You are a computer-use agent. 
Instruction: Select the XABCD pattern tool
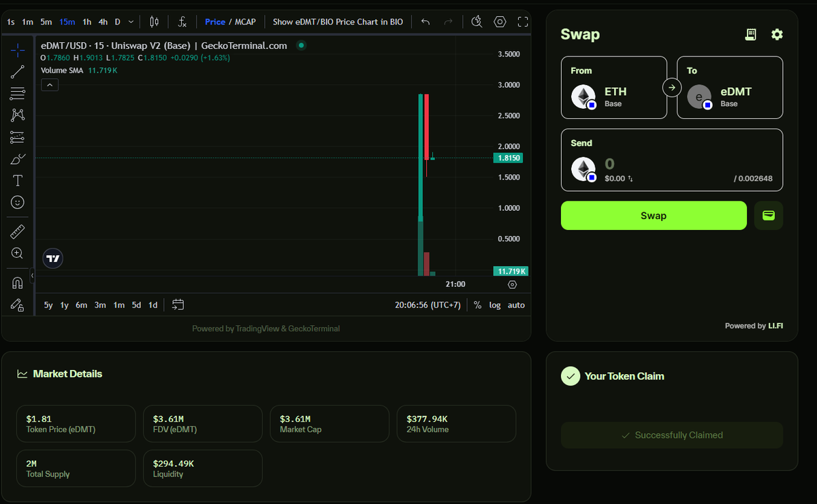tap(18, 115)
